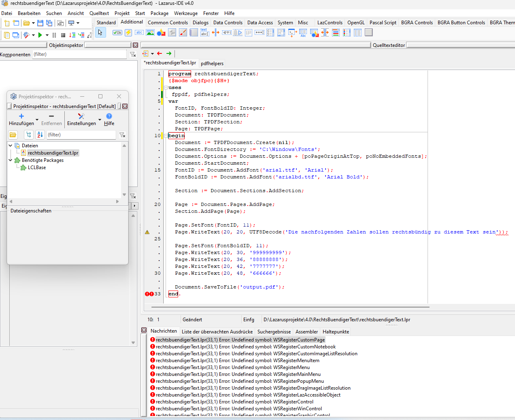This screenshot has height=420, width=515.
Task: Click the Stop program square icon
Action: [x=63, y=35]
